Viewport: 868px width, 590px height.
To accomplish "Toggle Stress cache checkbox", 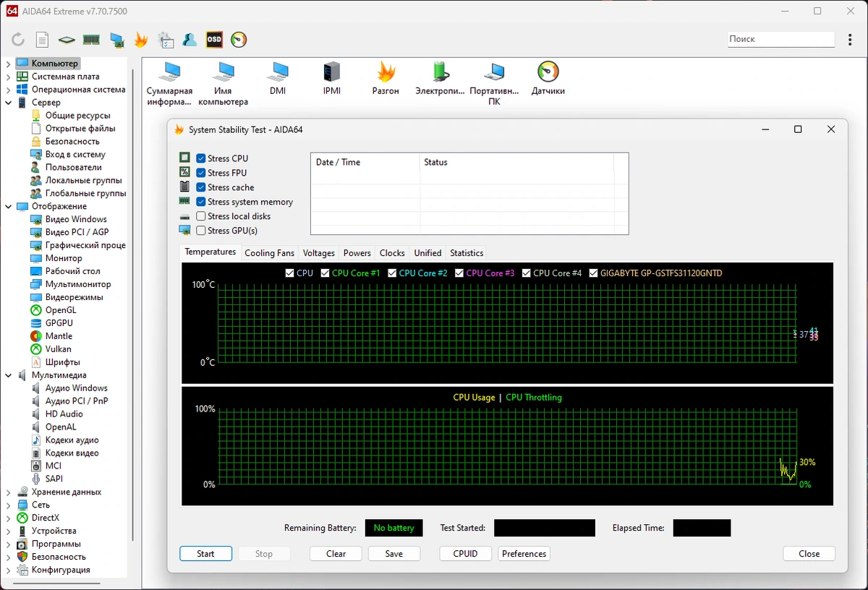I will [201, 187].
